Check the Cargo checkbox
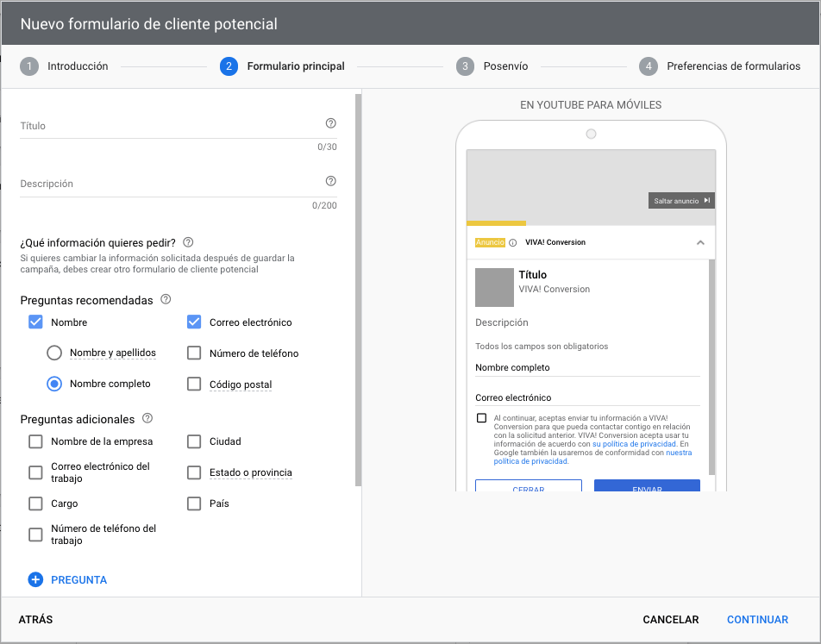Screen dimensions: 821x644 click(x=35, y=503)
